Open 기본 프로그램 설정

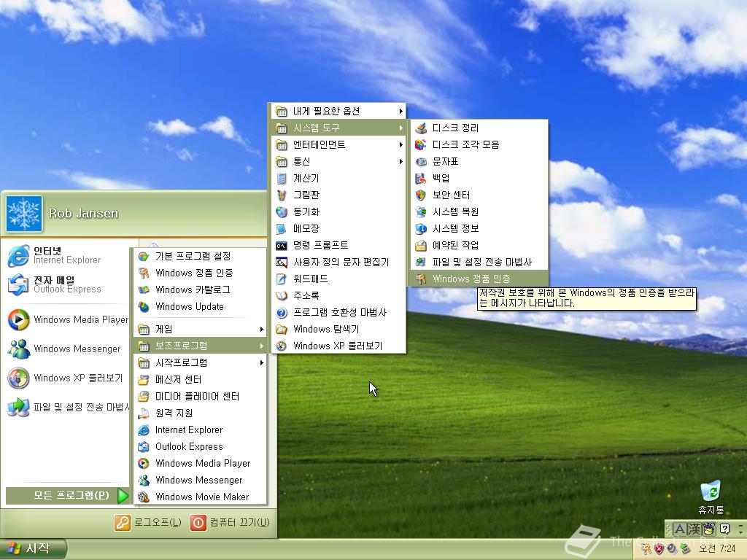(x=200, y=256)
